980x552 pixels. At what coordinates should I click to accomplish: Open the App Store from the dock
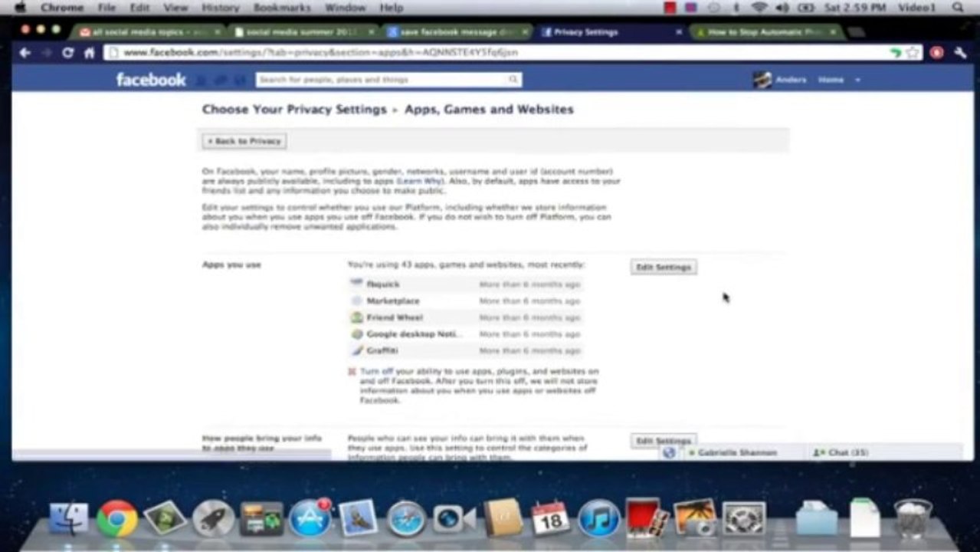tap(310, 519)
